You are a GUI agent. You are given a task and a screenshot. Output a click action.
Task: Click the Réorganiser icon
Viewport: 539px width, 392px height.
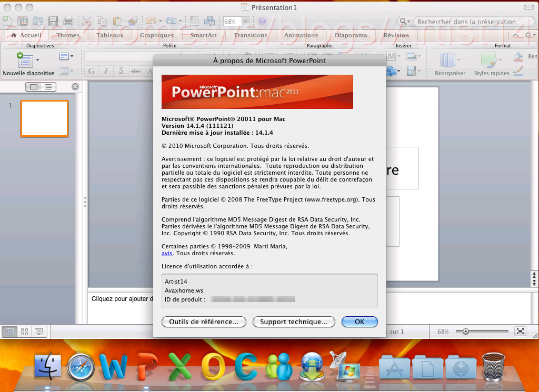coord(447,60)
